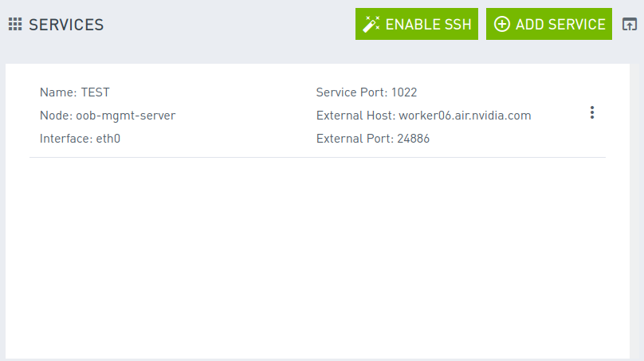Click the External Host label
Image resolution: width=644 pixels, height=361 pixels.
pos(355,116)
